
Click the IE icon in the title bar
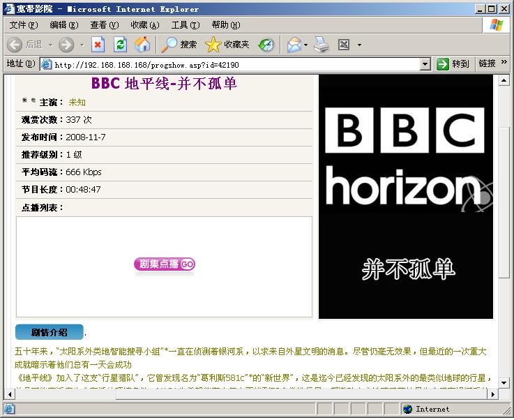coord(9,9)
